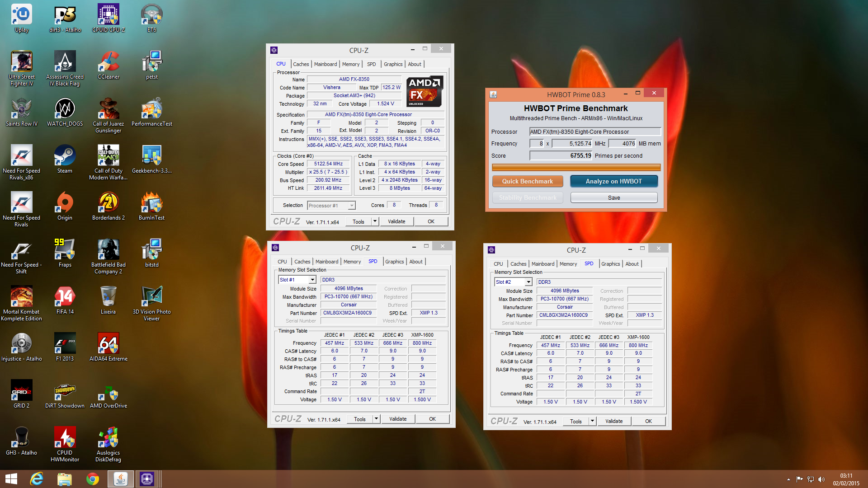Launch the PerformanceTest desktop shortcut

pyautogui.click(x=152, y=113)
